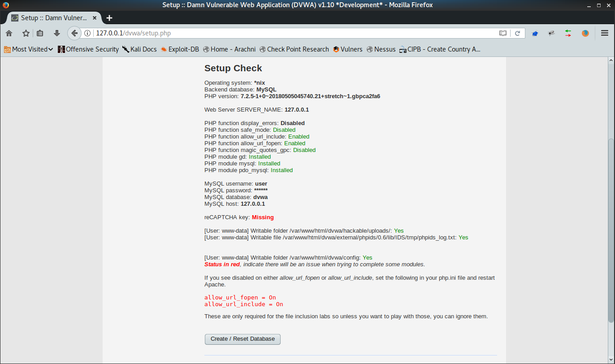
Task: Click 'Installed' status for pdo_mysql
Action: 282,170
